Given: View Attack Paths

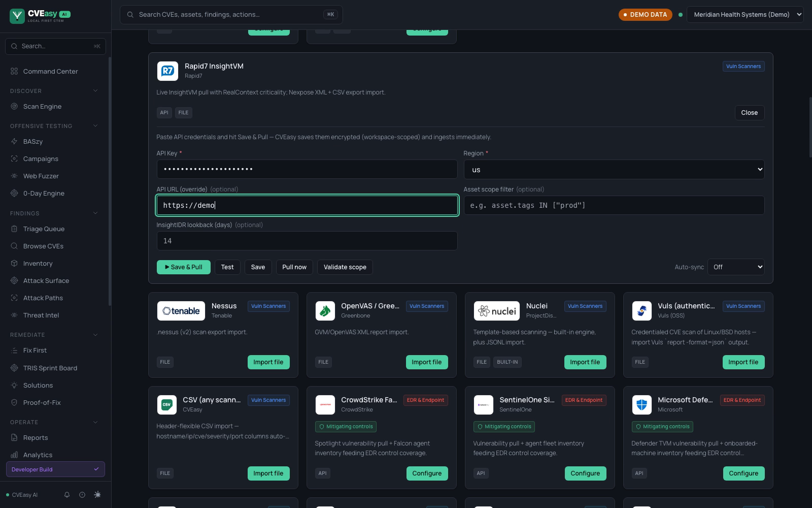Looking at the screenshot, I should 43,298.
